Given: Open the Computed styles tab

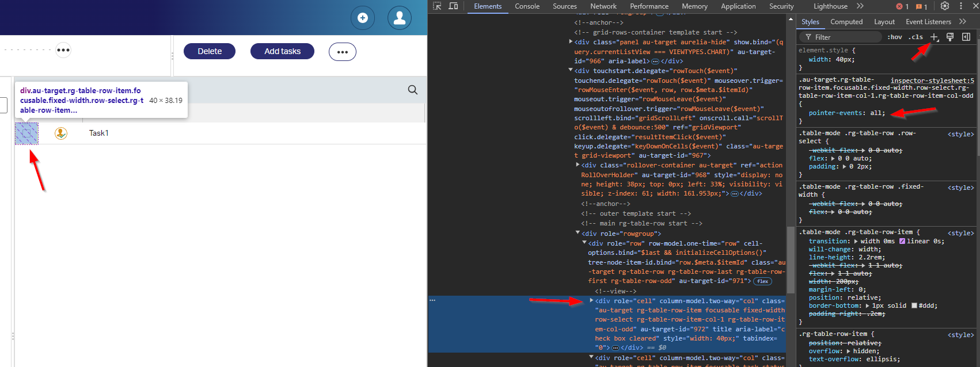Looking at the screenshot, I should click(846, 22).
